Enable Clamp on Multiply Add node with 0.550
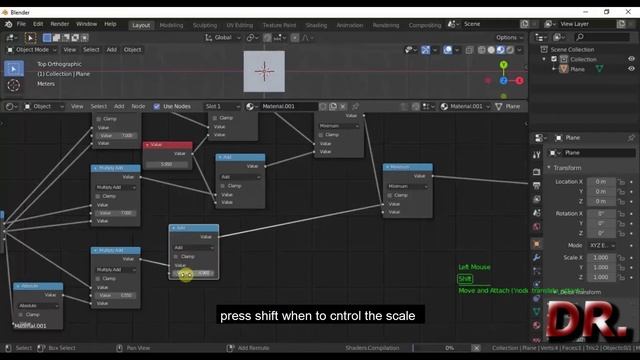 click(98, 279)
